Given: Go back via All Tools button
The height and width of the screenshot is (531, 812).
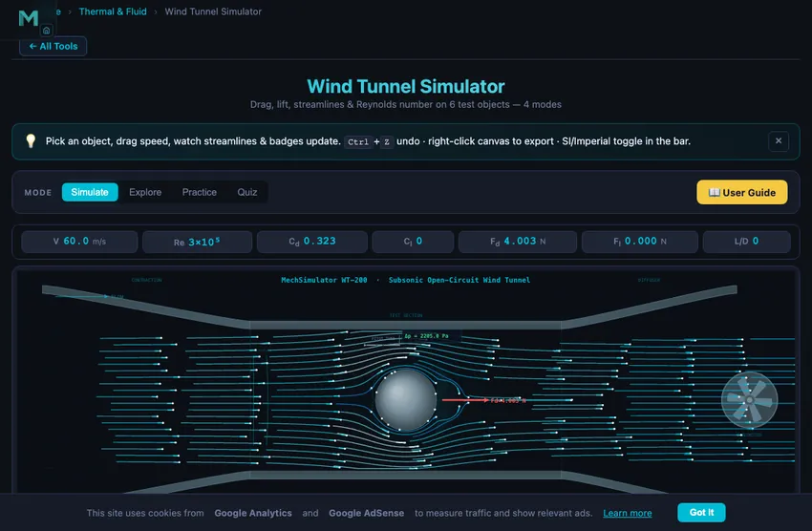Looking at the screenshot, I should point(53,46).
